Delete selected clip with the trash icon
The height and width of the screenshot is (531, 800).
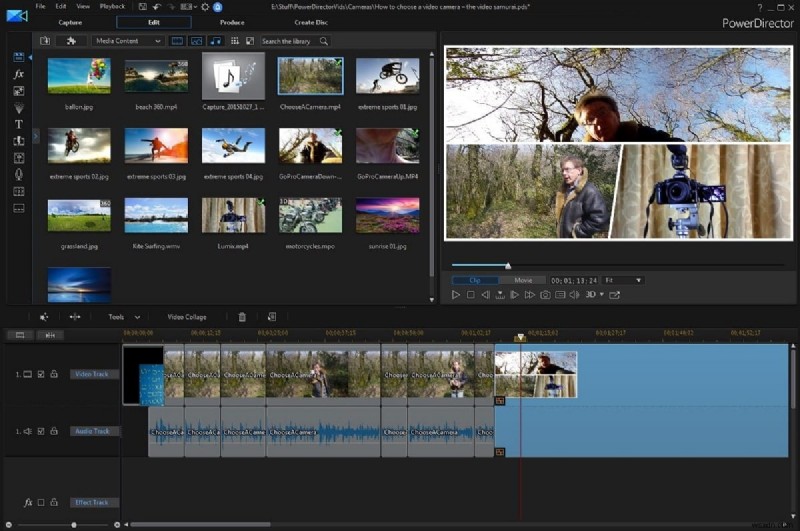point(242,317)
